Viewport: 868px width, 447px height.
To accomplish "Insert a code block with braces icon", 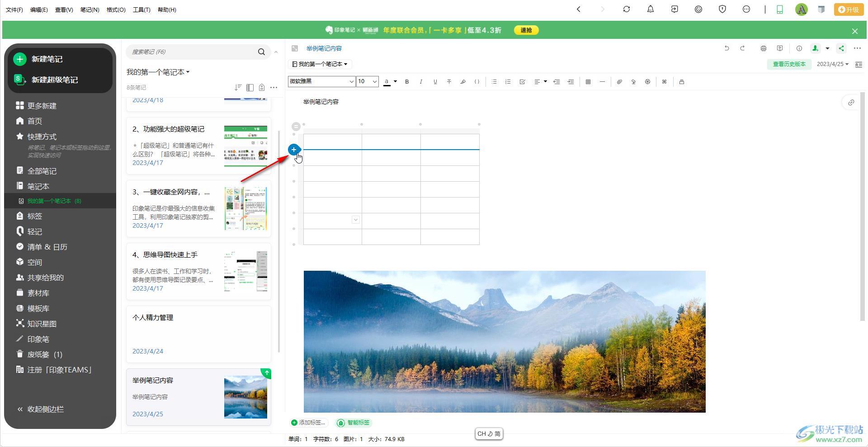I will 477,82.
